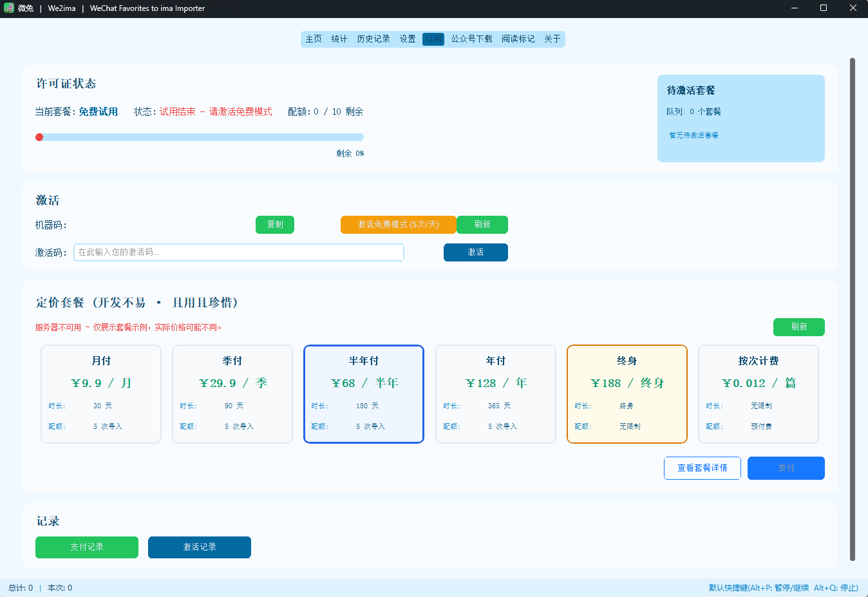Viewport: 868px width, 597px height.
Task: Click the We2ima app icon in title bar
Action: (x=8, y=8)
